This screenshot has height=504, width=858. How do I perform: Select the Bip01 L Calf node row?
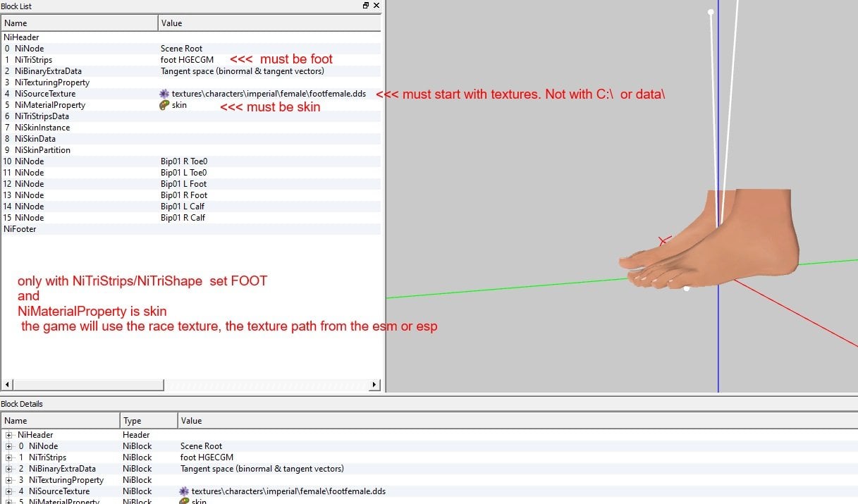tap(190, 207)
